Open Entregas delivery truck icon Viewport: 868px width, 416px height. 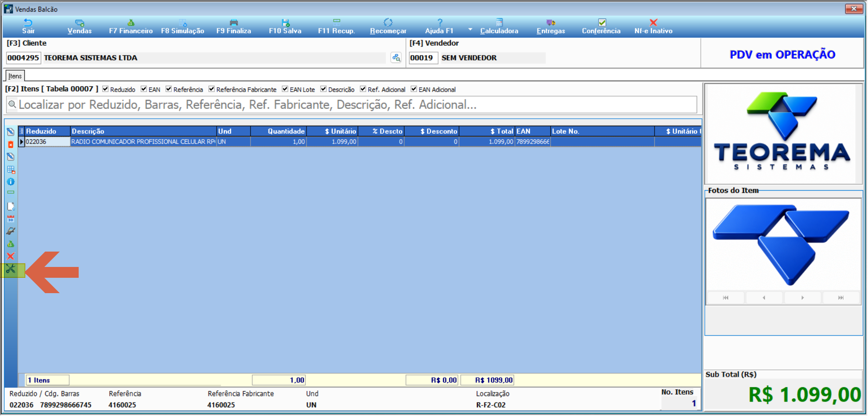[x=551, y=23]
